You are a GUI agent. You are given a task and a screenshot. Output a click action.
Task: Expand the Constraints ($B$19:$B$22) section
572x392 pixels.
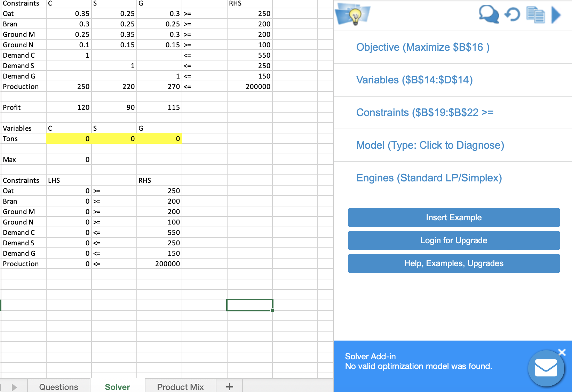click(x=424, y=112)
